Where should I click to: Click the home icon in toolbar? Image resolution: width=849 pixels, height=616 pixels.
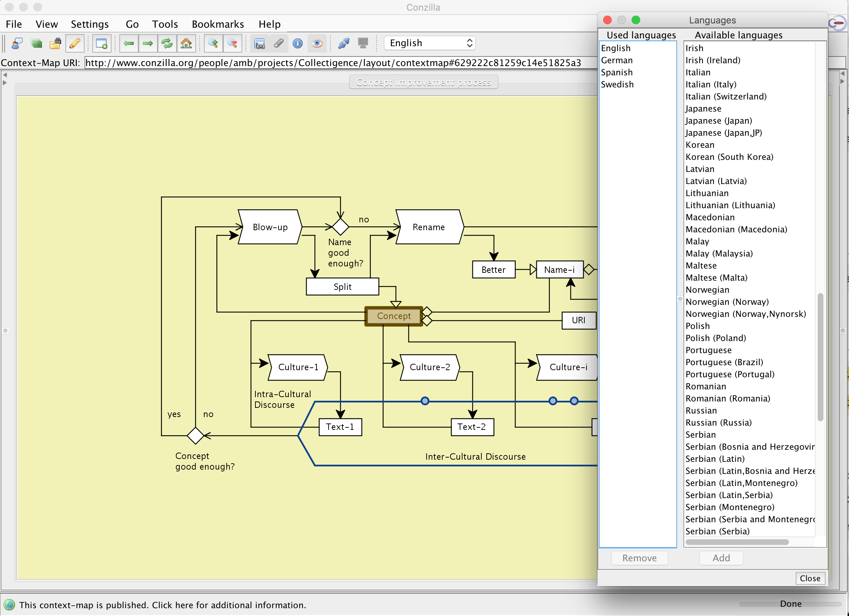[x=186, y=43]
